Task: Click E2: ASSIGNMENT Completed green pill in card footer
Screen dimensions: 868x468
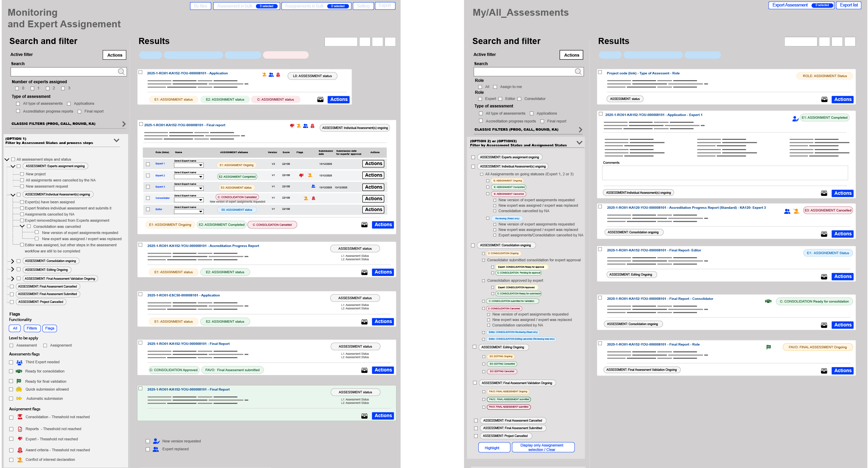Action: click(222, 225)
